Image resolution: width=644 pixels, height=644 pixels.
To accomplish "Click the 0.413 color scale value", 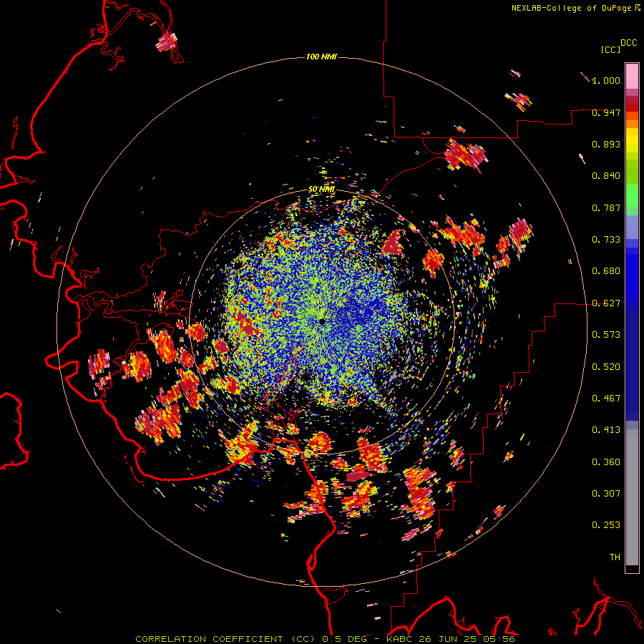I will coord(606,430).
